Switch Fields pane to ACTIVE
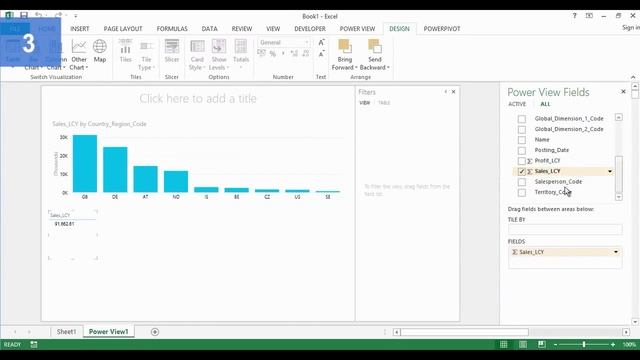The width and height of the screenshot is (640, 360). tap(517, 104)
